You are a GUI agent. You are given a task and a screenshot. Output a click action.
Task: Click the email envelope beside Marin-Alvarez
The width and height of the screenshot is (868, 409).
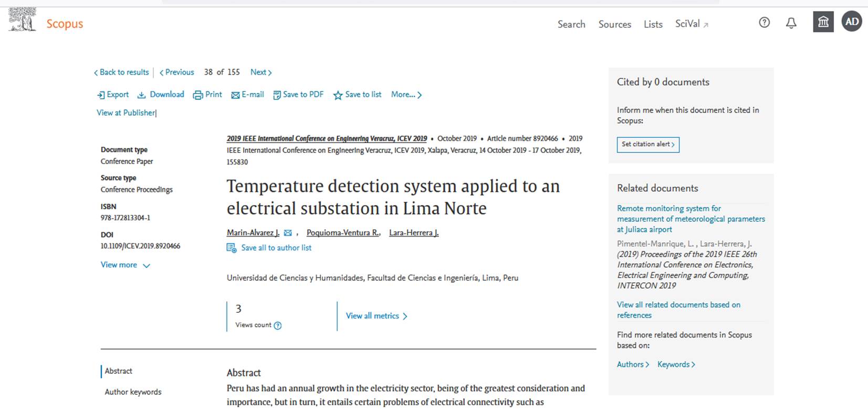tap(288, 233)
